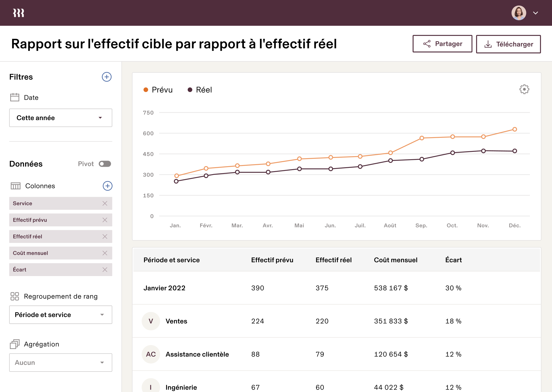Click the calendar icon beside Date

14,97
